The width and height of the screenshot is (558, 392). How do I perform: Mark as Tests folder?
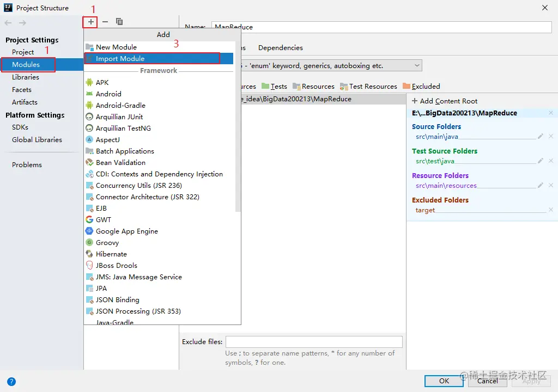[x=275, y=87]
